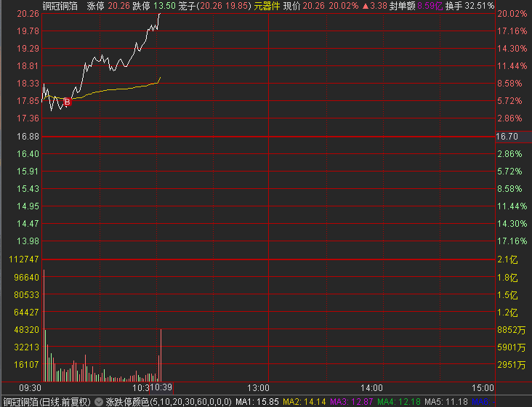Click the 笼子(20.26 19.85) price cage text
Image resolution: width=532 pixels, height=407 pixels.
coord(215,6)
